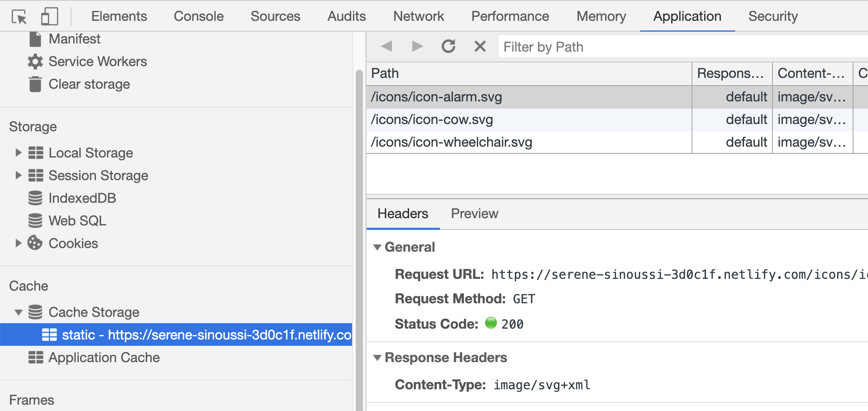Toggle the device toolbar icon
Image resolution: width=868 pixels, height=411 pixels.
(49, 17)
